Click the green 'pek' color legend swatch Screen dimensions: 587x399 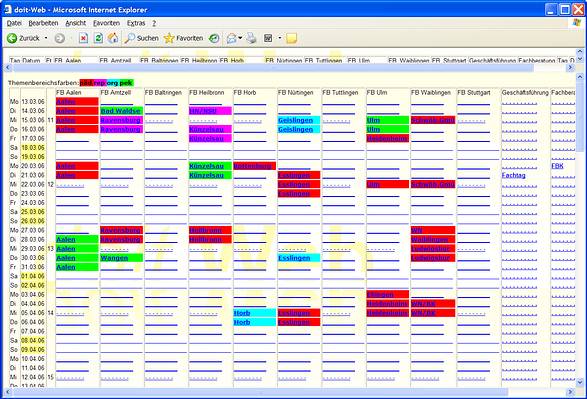[x=126, y=83]
